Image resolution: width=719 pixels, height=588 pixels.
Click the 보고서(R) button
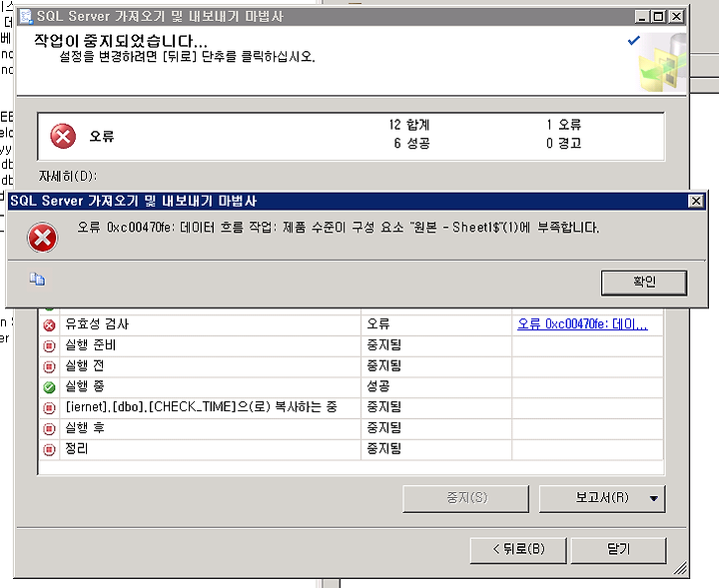602,498
